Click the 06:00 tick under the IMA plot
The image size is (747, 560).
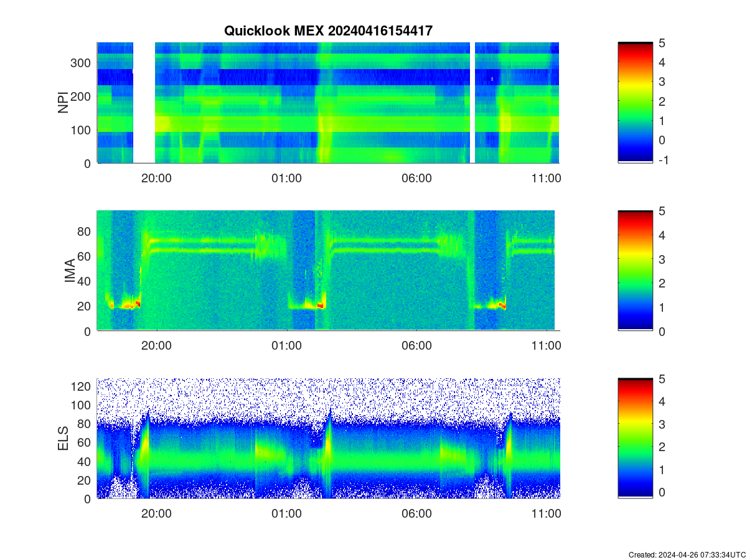(x=416, y=345)
